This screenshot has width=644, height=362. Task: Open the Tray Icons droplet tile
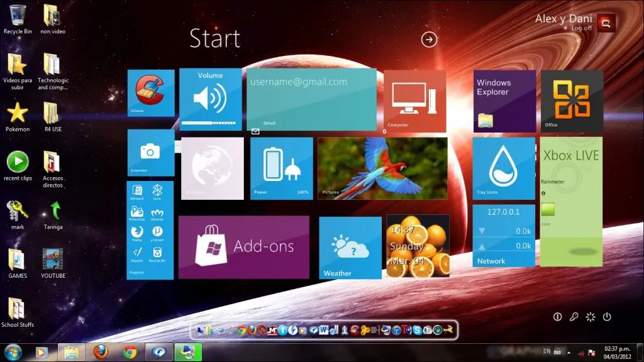click(504, 168)
